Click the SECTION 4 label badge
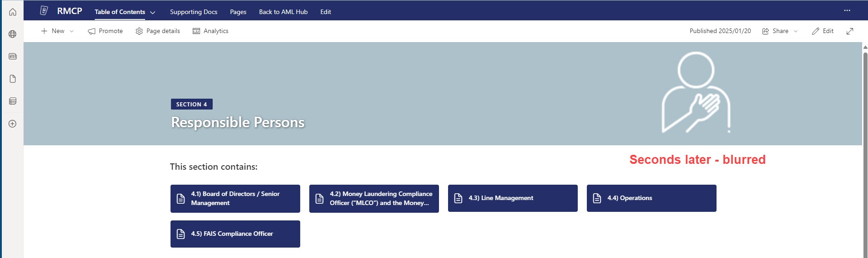Image resolution: width=868 pixels, height=258 pixels. tap(192, 104)
